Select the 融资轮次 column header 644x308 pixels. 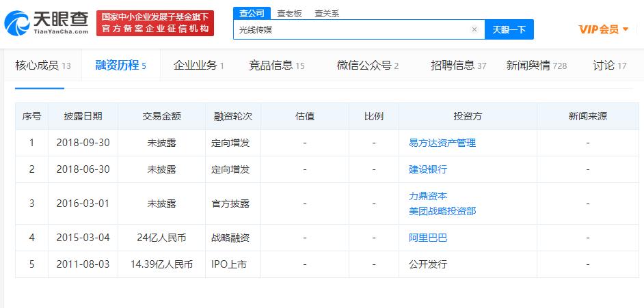[x=233, y=116]
